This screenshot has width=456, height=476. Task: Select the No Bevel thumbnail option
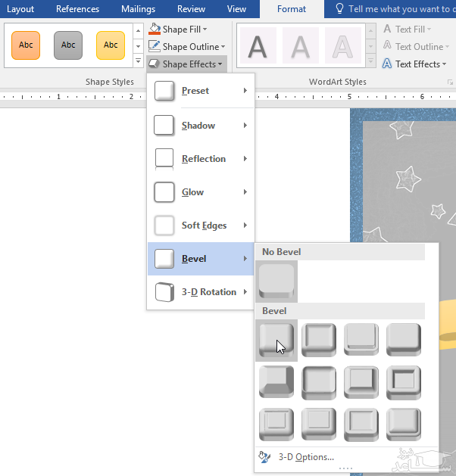(276, 281)
